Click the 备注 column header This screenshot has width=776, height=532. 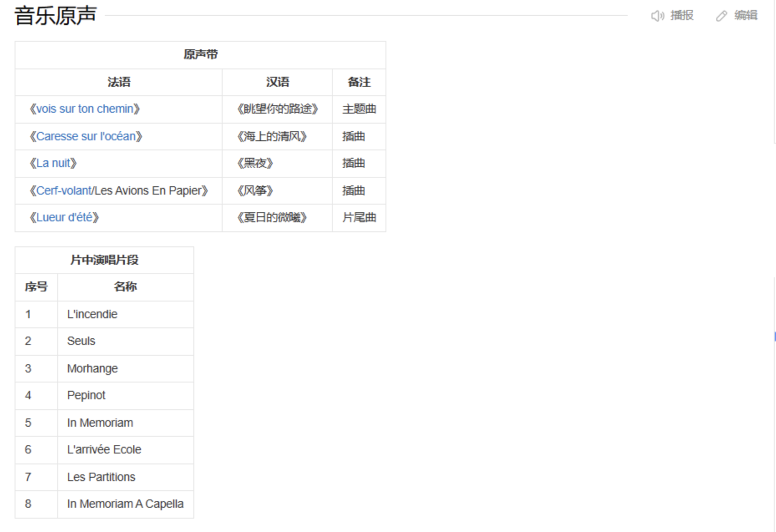pos(359,82)
